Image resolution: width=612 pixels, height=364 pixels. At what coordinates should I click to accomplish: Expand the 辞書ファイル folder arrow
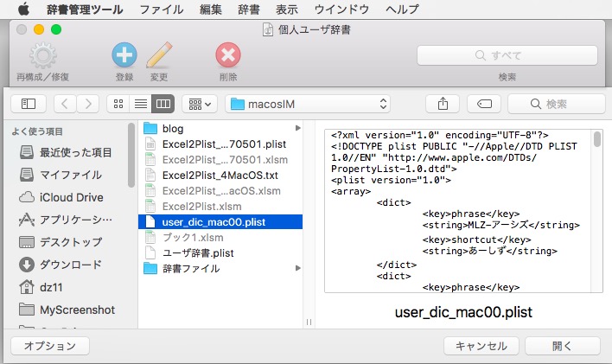pyautogui.click(x=298, y=268)
